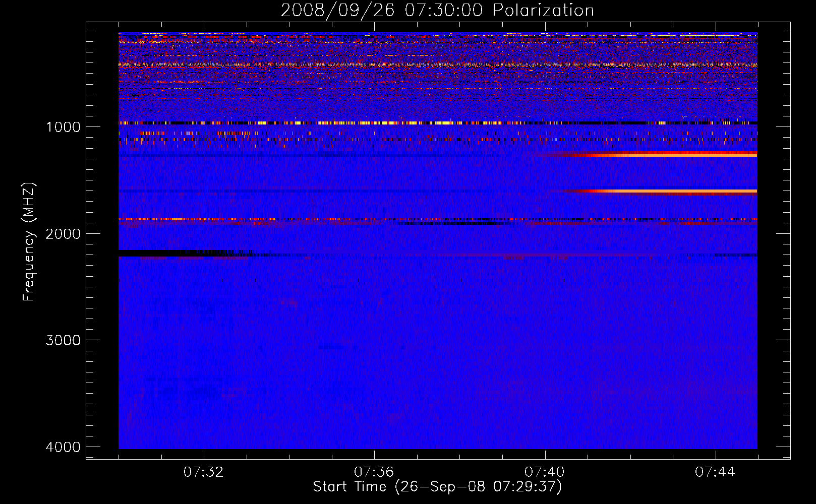Image resolution: width=816 pixels, height=504 pixels.
Task: Select the 2000 frequency tick label
Action: 63,233
